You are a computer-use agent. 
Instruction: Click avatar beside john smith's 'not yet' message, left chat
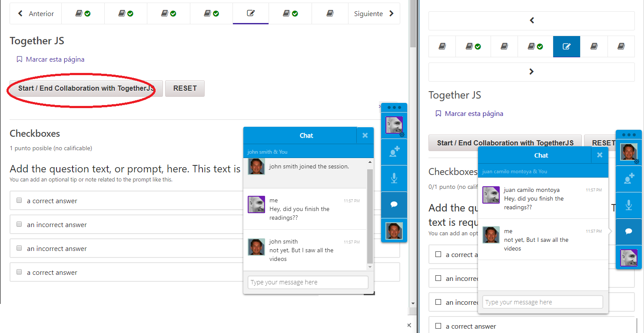(x=256, y=247)
